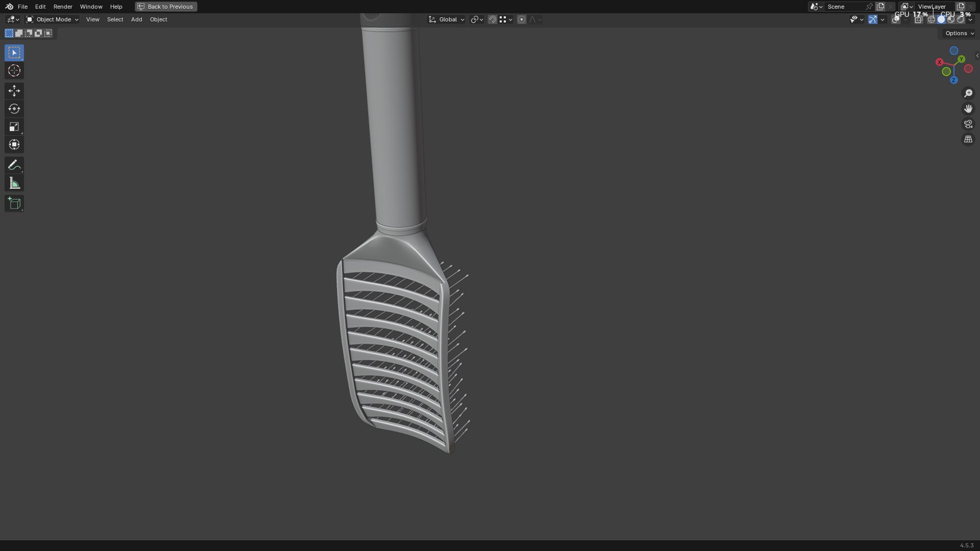Click the ViewLayer name field
This screenshot has height=551, width=980.
point(934,7)
